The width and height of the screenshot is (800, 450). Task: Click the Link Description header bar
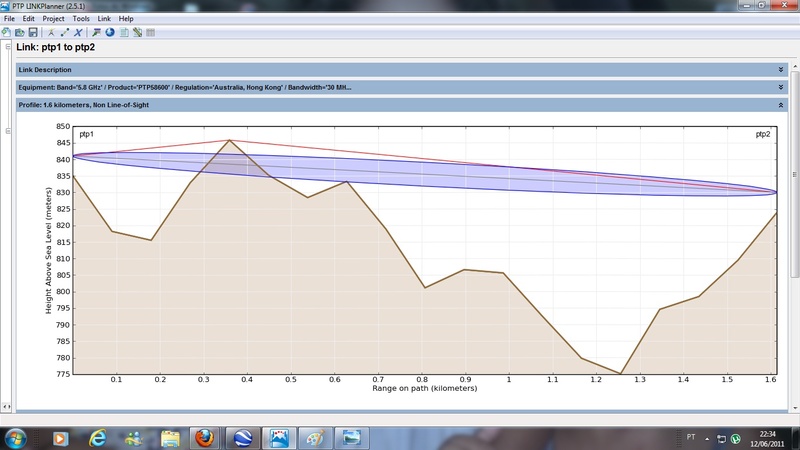click(x=402, y=70)
